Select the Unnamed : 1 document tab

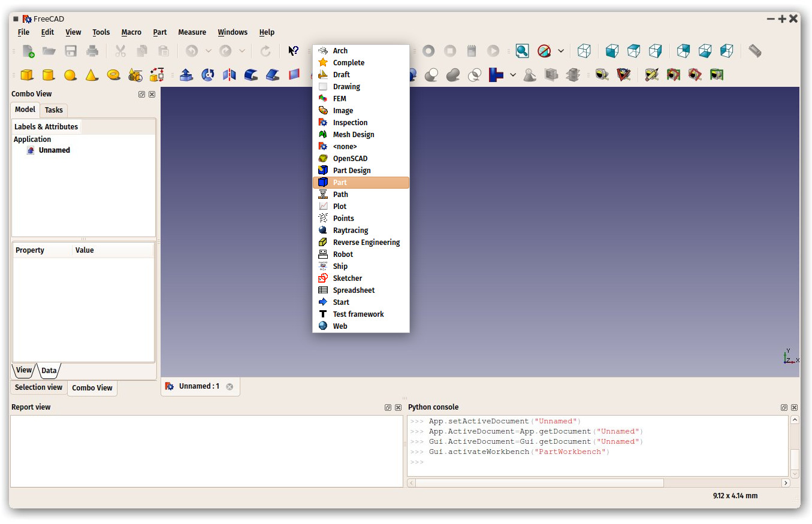199,386
